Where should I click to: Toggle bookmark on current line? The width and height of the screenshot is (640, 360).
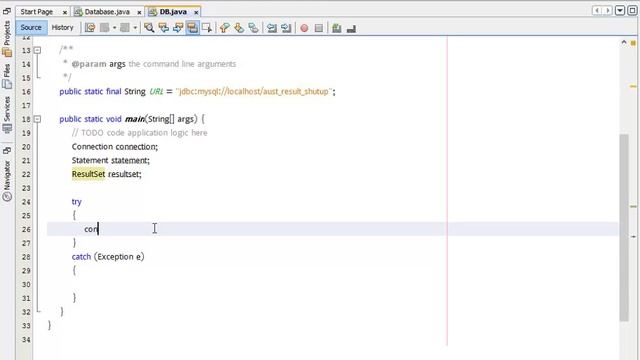point(253,28)
